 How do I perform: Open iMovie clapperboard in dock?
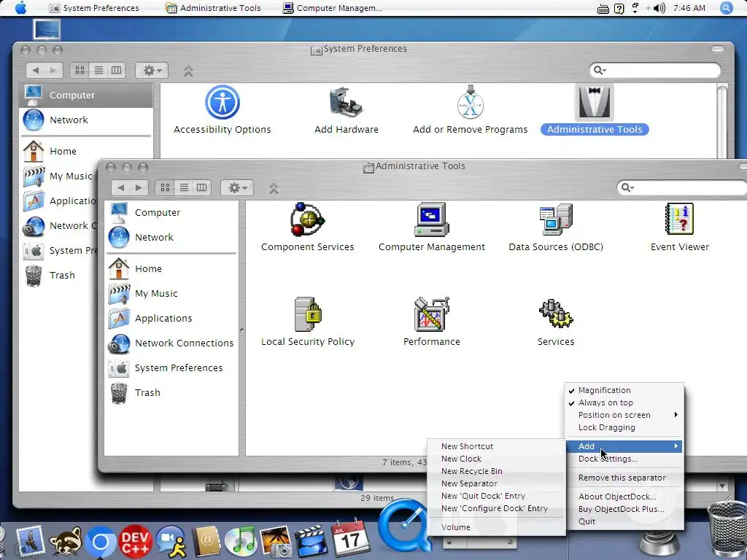[311, 541]
